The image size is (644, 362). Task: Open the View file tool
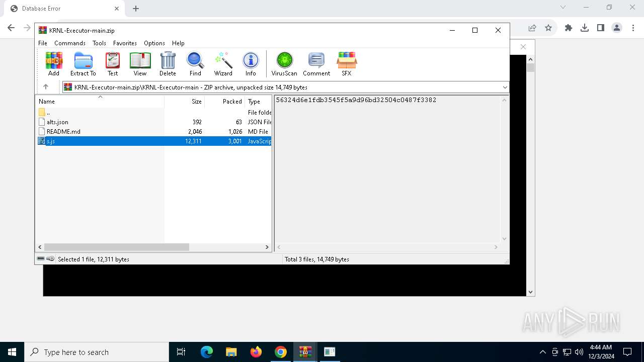(140, 64)
